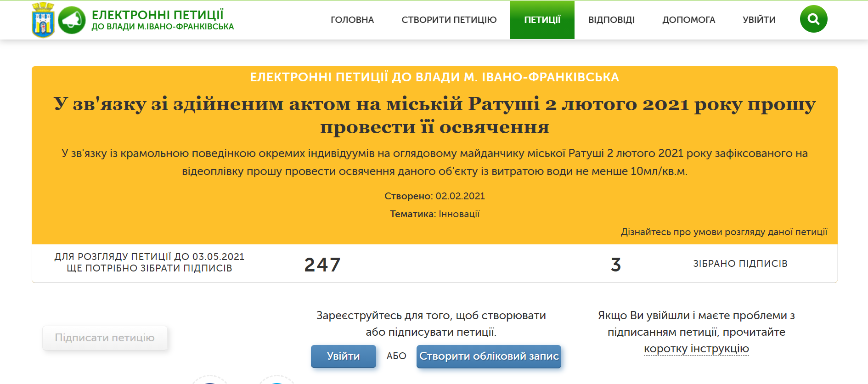Click the collected signatures count 3

[616, 265]
